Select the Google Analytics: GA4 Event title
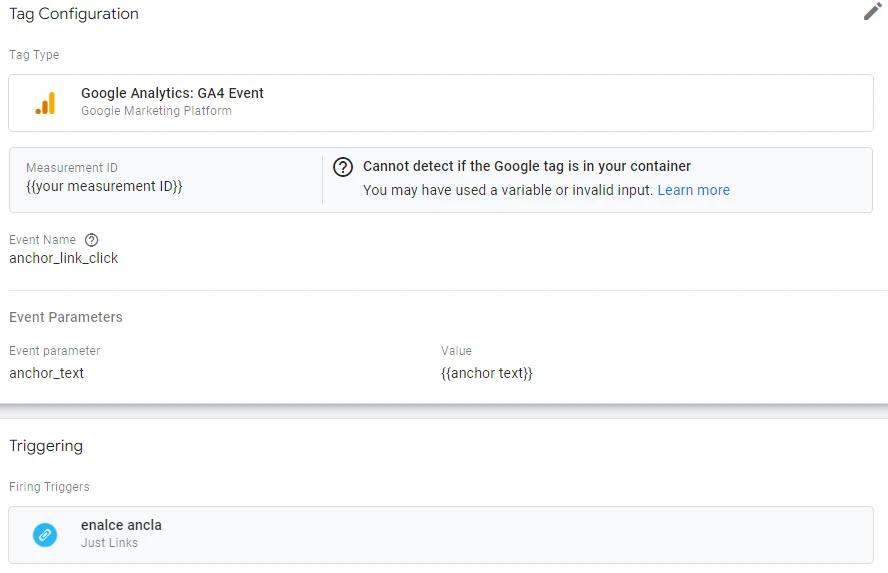The image size is (888, 573). pyautogui.click(x=172, y=93)
